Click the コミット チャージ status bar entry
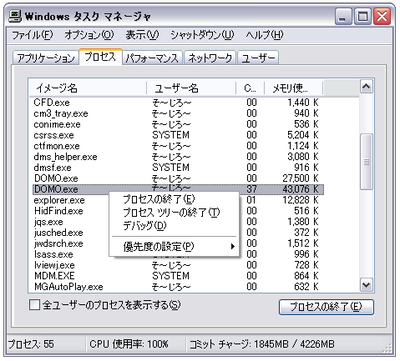400x361 pixels. point(262,344)
